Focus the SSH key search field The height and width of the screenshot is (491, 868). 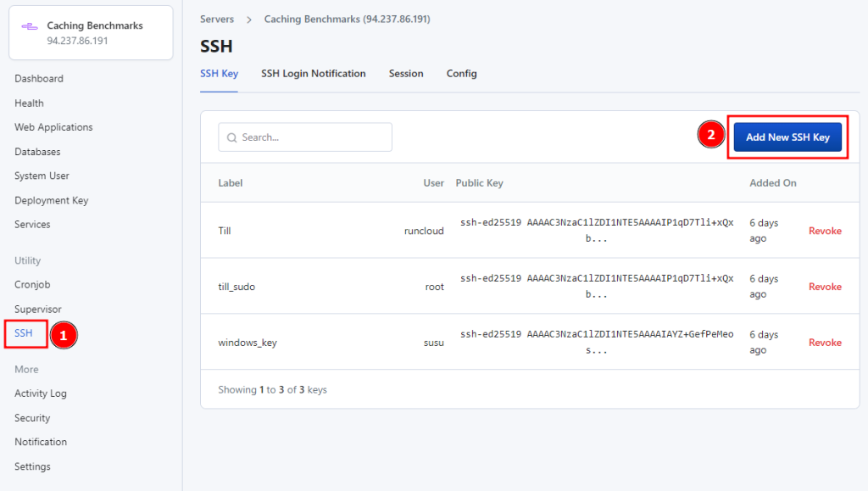click(314, 137)
